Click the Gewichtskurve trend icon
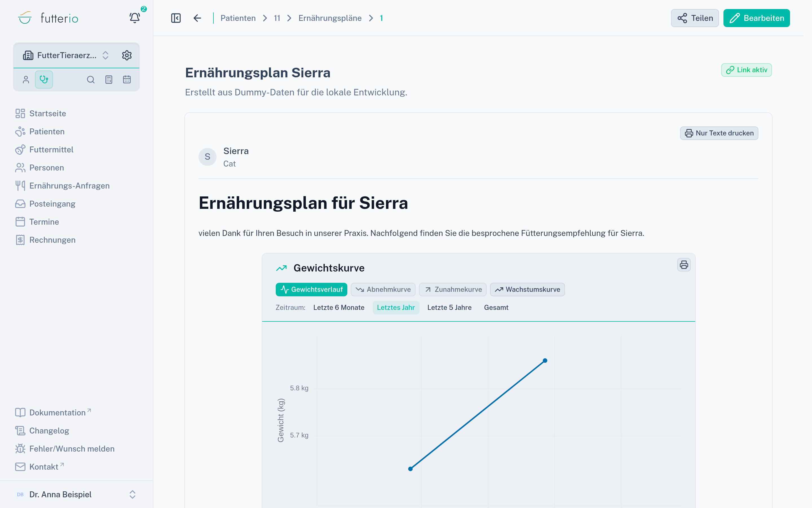The image size is (812, 508). pos(281,268)
